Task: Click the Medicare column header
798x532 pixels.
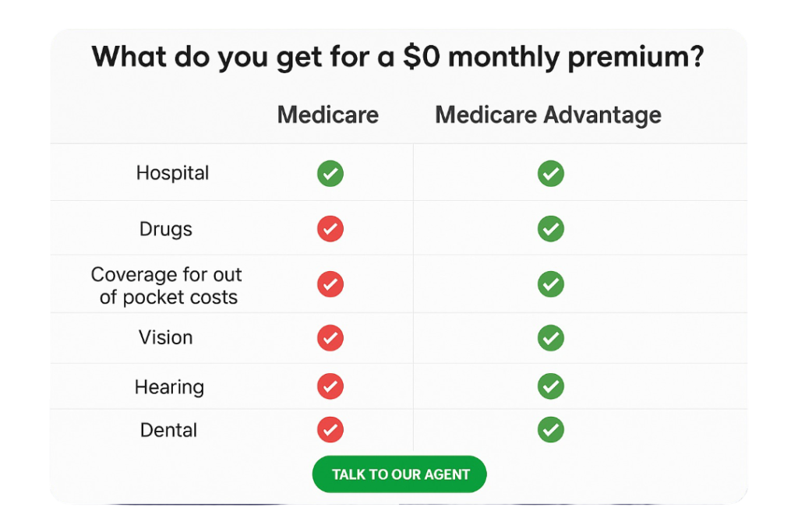Action: pyautogui.click(x=328, y=115)
